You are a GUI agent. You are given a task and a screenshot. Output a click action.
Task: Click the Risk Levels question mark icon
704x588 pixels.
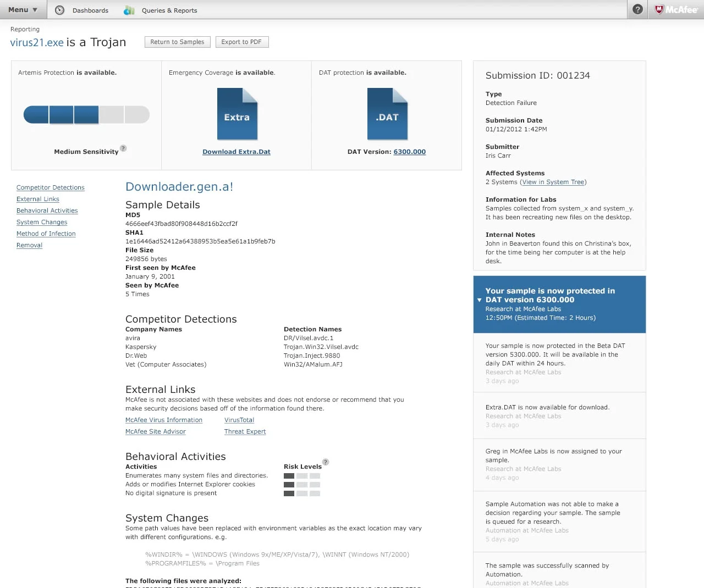coord(325,462)
